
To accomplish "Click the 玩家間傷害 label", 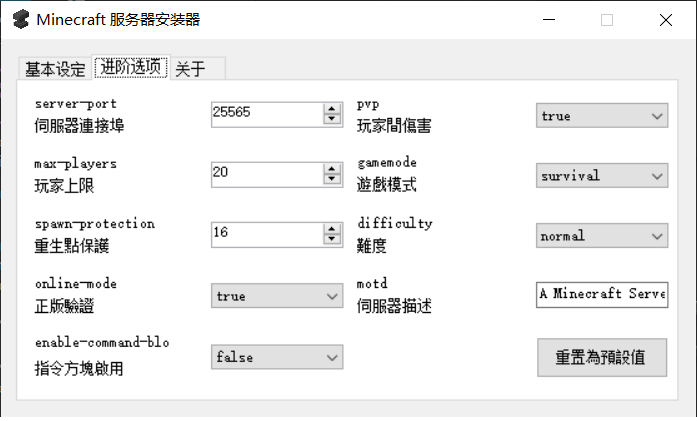I will click(394, 126).
